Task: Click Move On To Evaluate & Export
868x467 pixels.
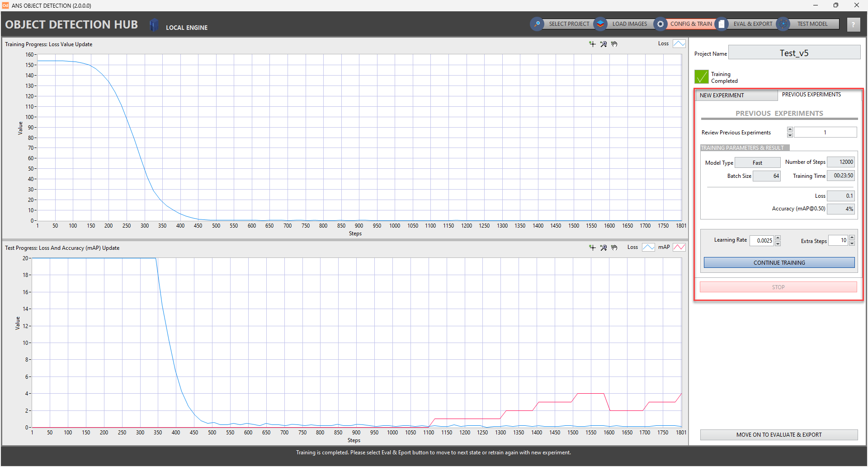Action: 778,435
